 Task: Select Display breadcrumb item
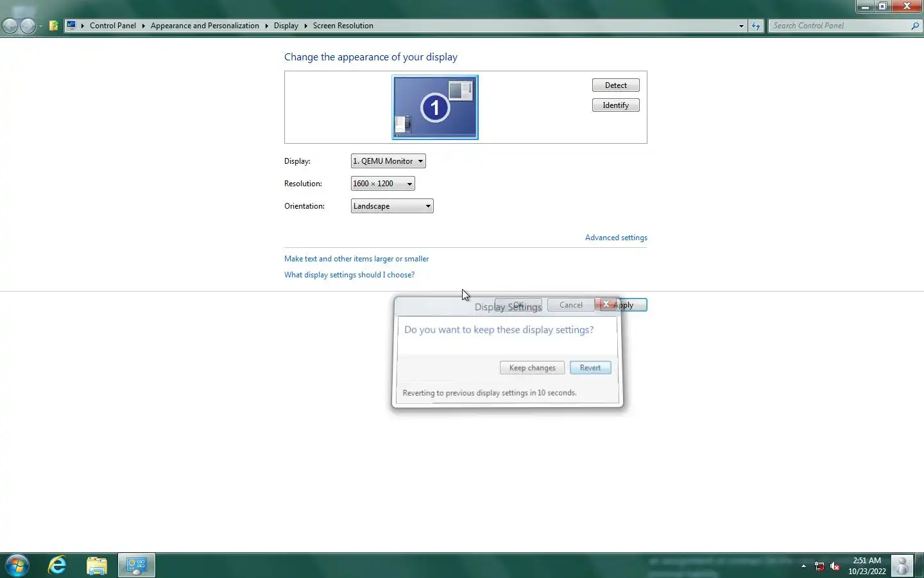click(286, 26)
